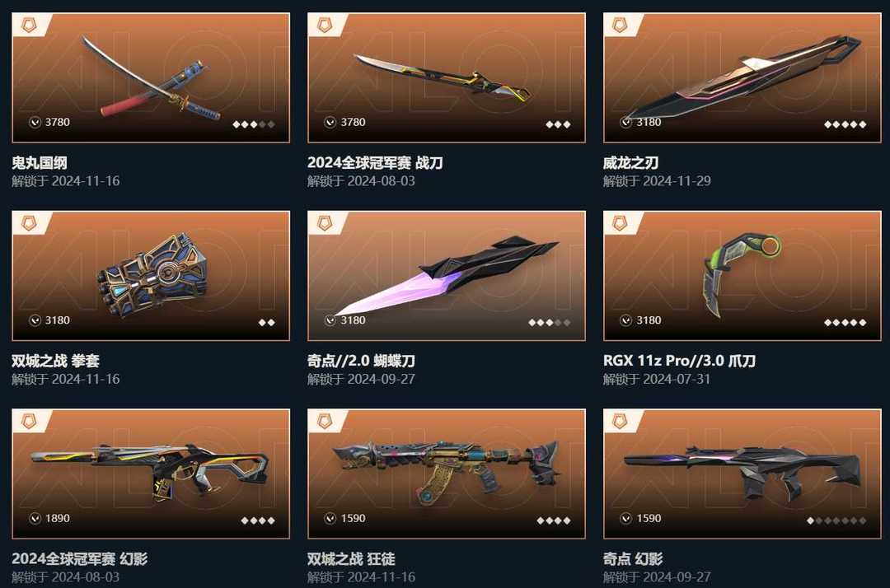Select the RGX 11z Pro karambit image

pyautogui.click(x=742, y=276)
